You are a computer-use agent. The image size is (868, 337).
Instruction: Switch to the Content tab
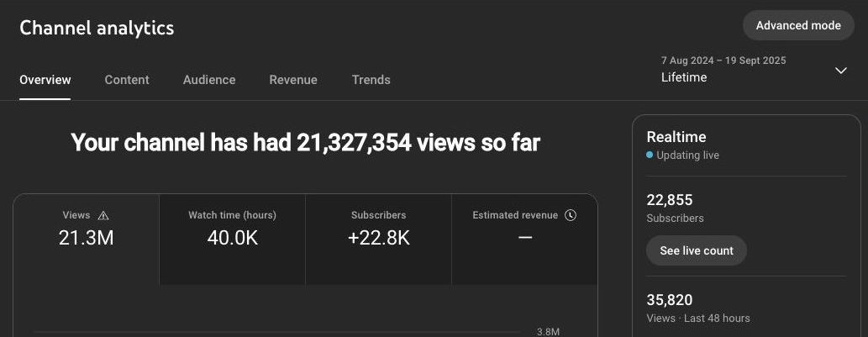(x=127, y=80)
